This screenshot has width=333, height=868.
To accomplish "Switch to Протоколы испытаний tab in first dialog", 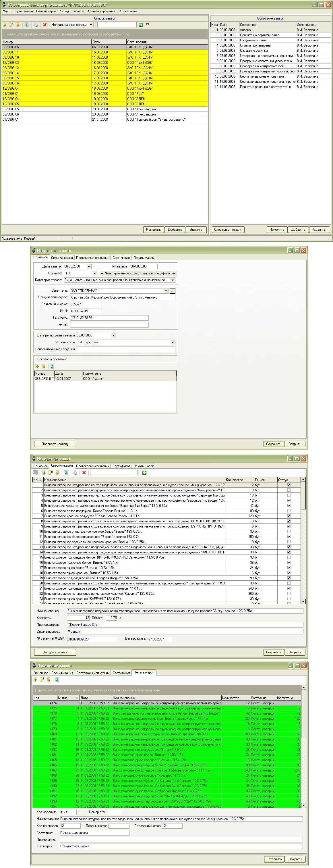I will [93, 258].
